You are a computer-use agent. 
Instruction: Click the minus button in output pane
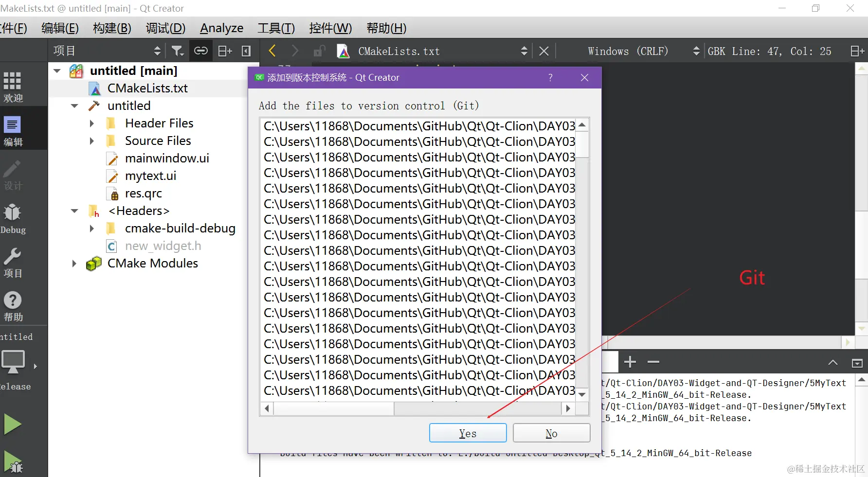tap(653, 362)
